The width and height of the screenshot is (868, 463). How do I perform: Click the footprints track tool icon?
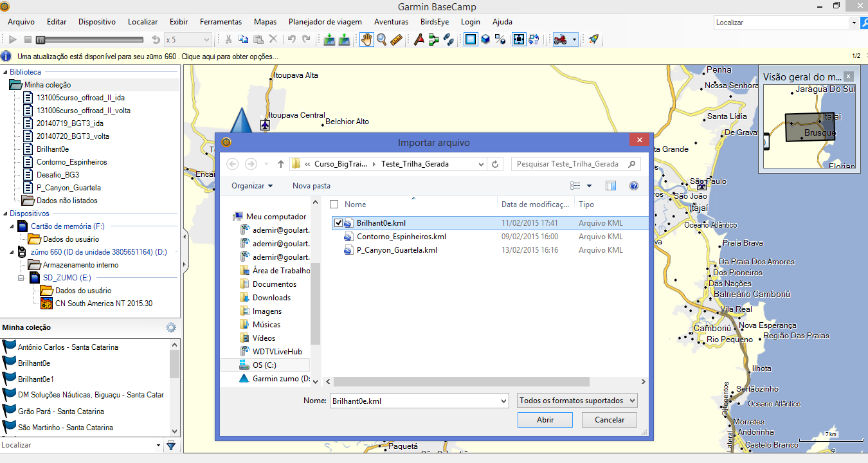click(449, 39)
